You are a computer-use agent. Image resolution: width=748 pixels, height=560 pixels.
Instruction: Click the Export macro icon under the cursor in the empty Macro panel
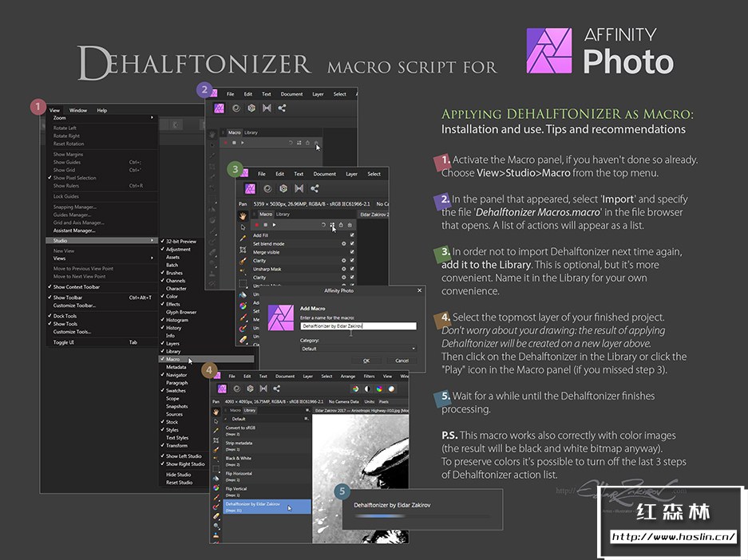[315, 143]
